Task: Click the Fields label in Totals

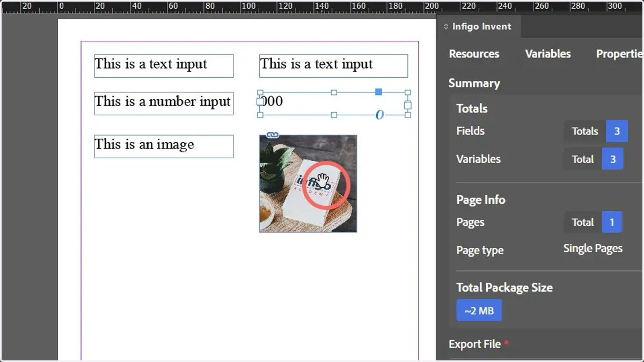Action: tap(470, 131)
